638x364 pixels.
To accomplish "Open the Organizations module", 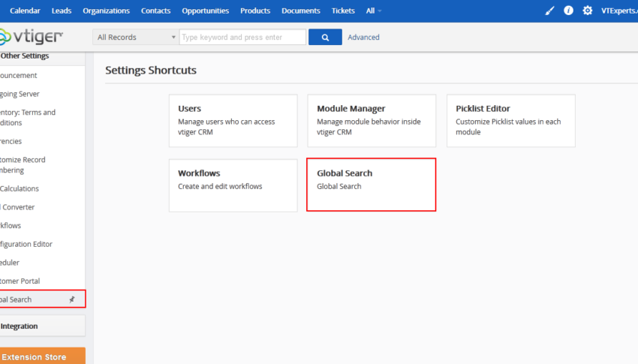I will (x=106, y=11).
